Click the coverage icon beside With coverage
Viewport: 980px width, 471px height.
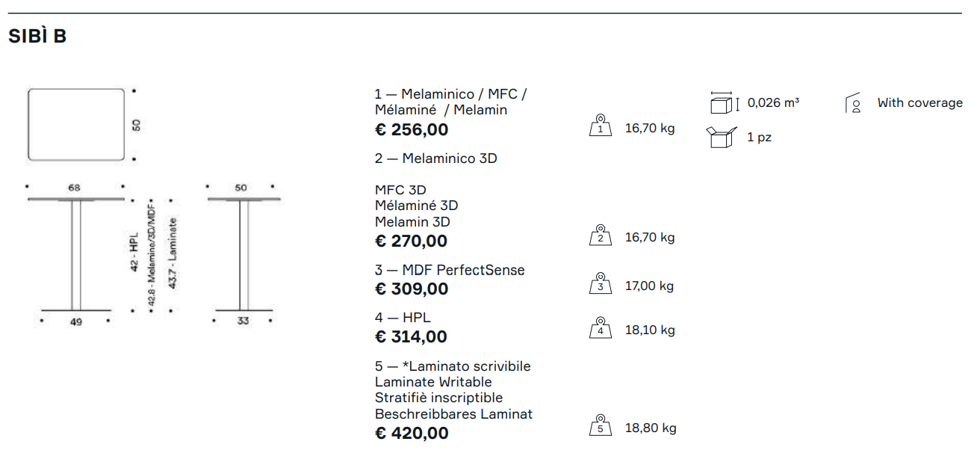854,103
